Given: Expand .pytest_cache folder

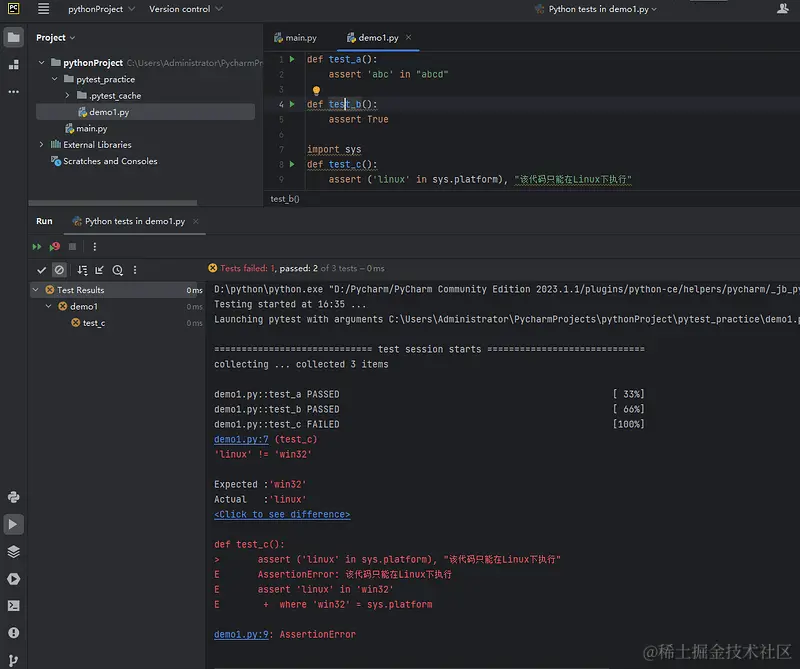Looking at the screenshot, I should point(67,95).
